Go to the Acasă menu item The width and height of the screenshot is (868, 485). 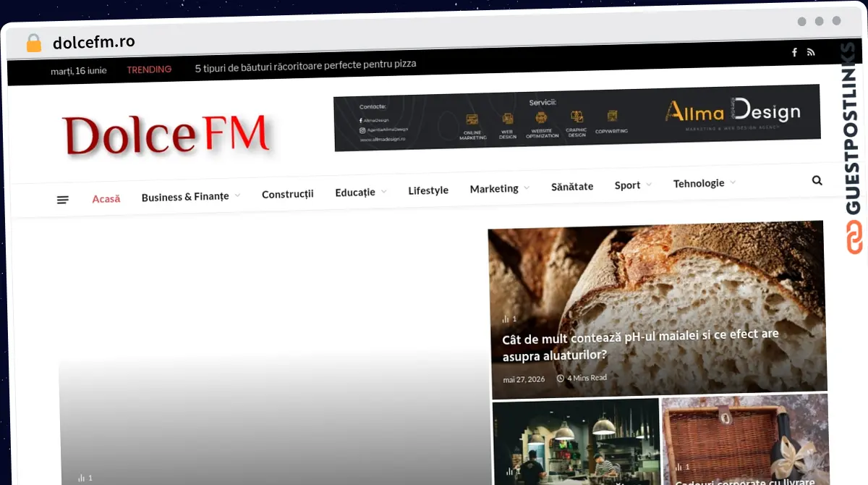pyautogui.click(x=106, y=198)
